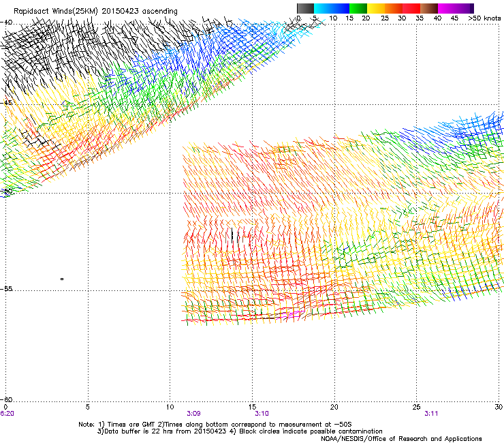
Task: Click the latitude axis label '-40'
Action: [6, 22]
